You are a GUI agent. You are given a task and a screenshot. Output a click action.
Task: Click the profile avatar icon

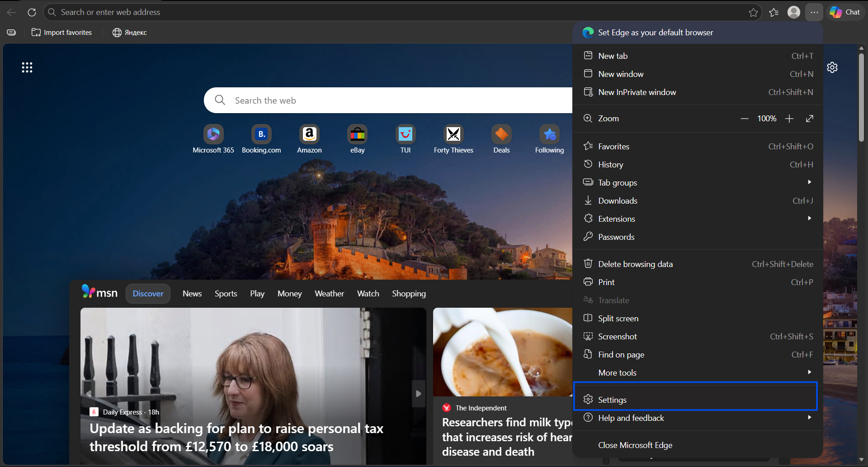coord(793,12)
